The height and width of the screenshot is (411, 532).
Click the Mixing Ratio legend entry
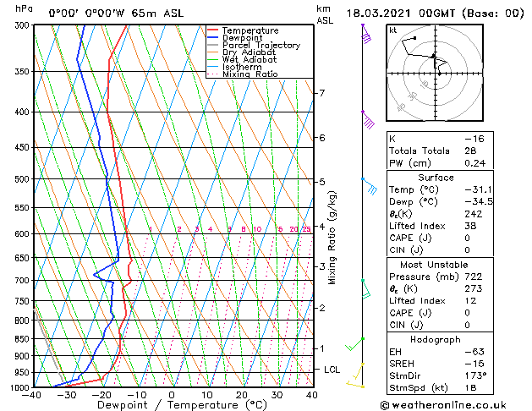click(x=243, y=74)
